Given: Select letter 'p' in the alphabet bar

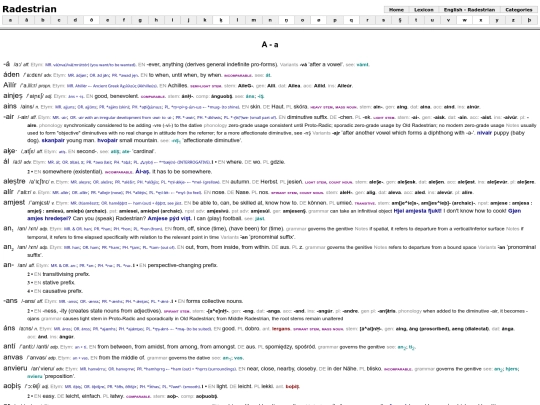Looking at the screenshot, I should (x=335, y=20).
